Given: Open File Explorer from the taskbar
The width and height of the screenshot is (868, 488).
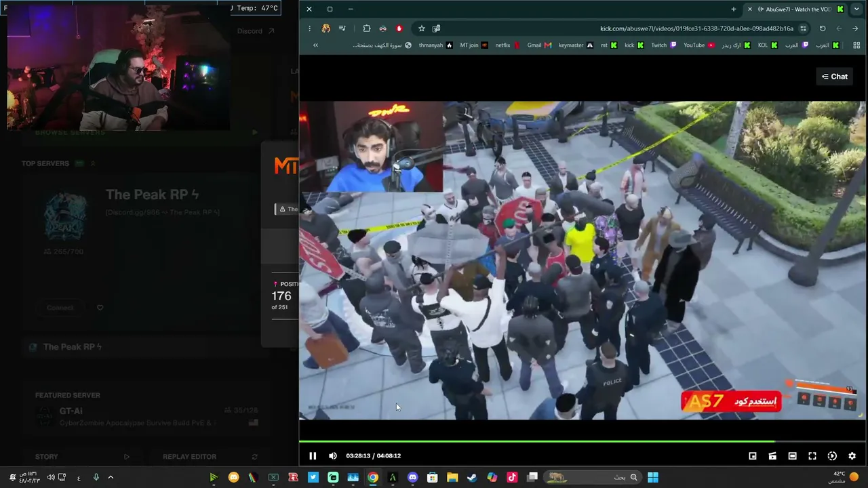Looking at the screenshot, I should [452, 477].
